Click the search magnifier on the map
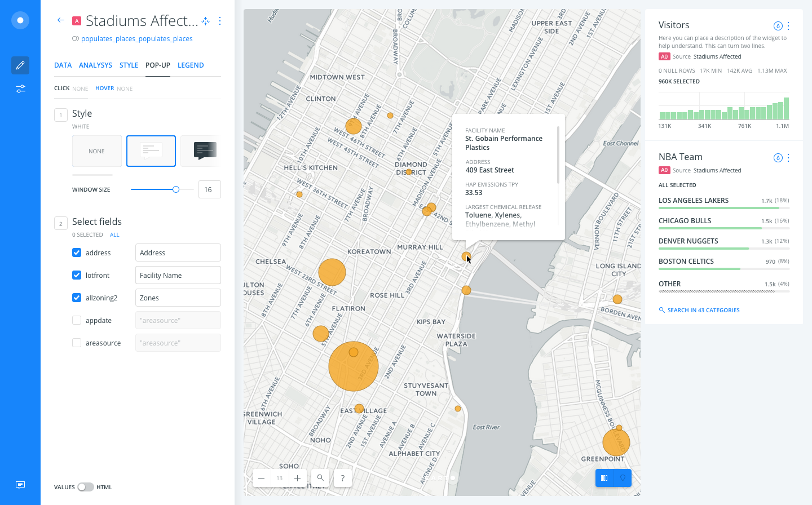The width and height of the screenshot is (812, 505). (320, 477)
